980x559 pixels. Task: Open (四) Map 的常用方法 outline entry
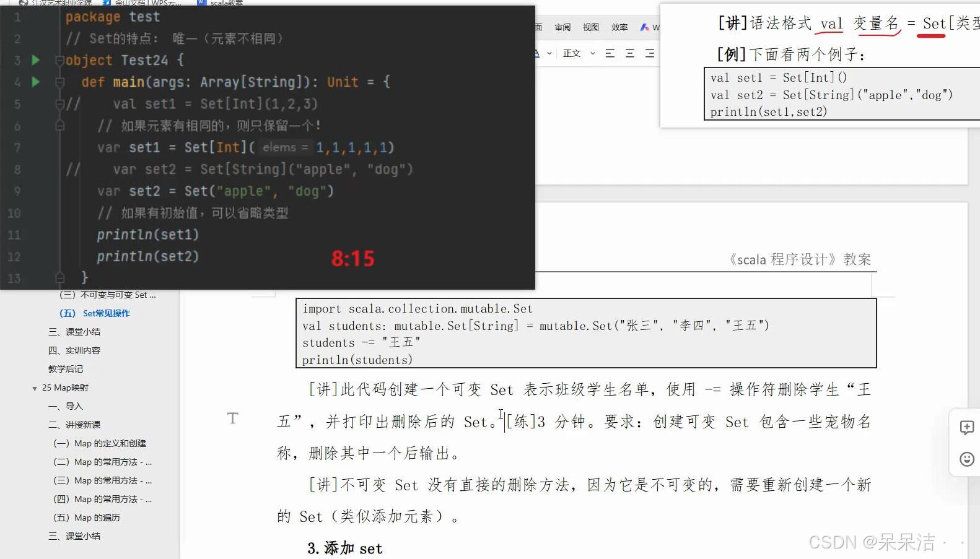tap(102, 499)
